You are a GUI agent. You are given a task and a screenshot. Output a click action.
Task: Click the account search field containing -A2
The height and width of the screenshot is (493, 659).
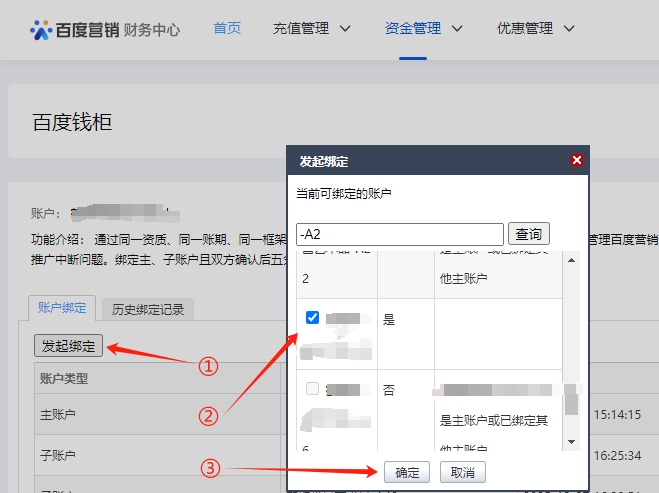click(399, 234)
